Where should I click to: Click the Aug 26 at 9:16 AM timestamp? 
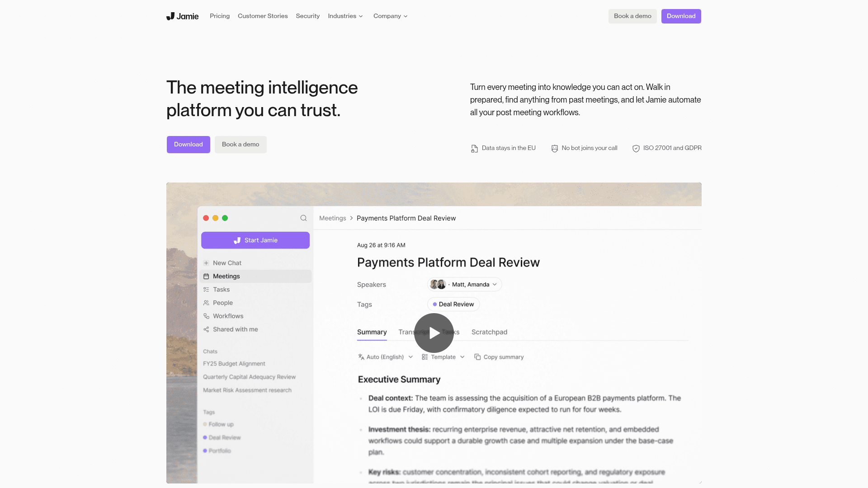pos(381,245)
